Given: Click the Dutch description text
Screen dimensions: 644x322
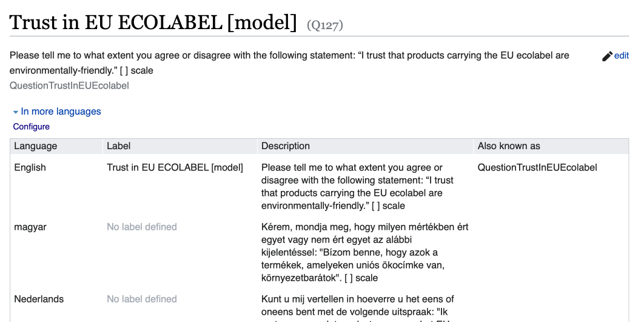Looking at the screenshot, I should pyautogui.click(x=358, y=305).
